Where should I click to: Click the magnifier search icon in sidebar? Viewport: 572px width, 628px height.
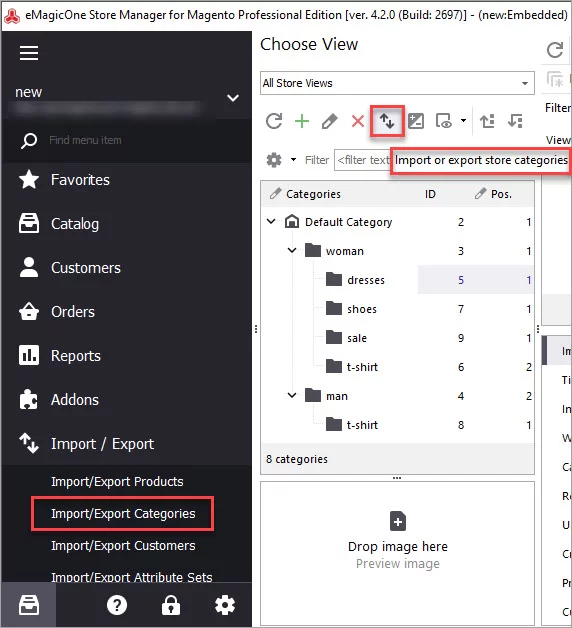point(29,141)
